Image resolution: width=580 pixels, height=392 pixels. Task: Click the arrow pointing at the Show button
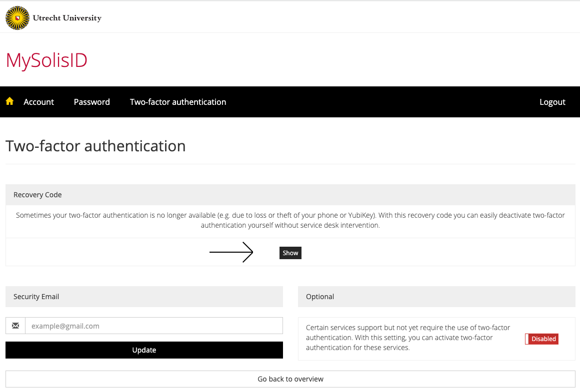231,252
